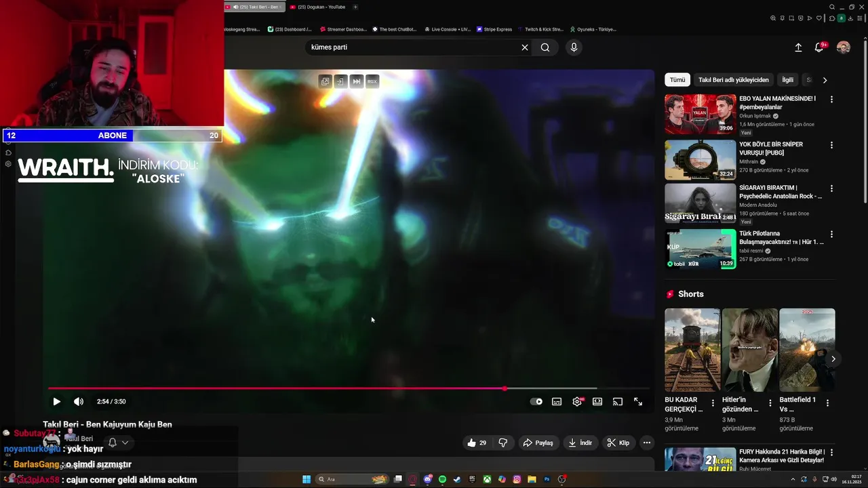The image size is (868, 488).
Task: Select the 'İlgili' filter chip
Action: [x=787, y=80]
